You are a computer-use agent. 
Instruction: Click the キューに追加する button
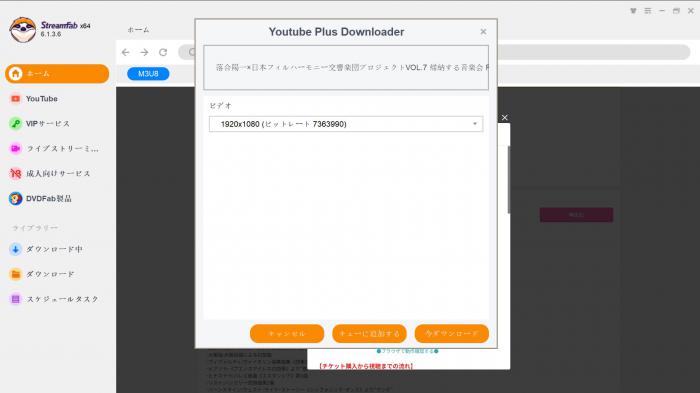tap(369, 334)
